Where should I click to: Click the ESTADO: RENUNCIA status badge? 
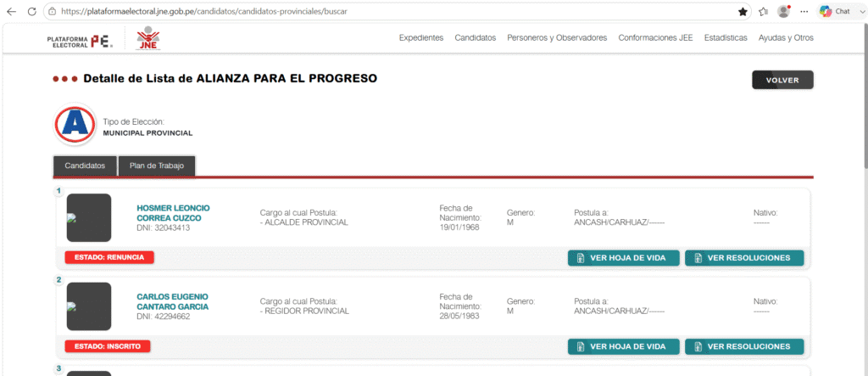pos(109,257)
